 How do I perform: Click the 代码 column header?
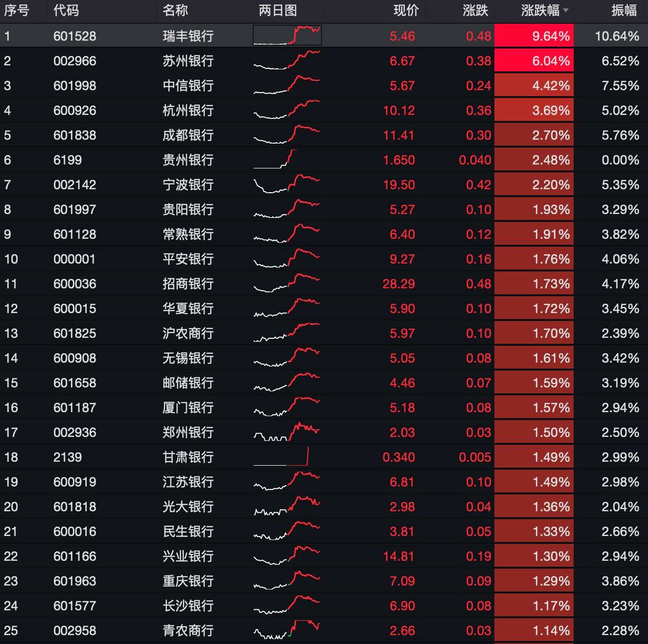click(x=66, y=10)
